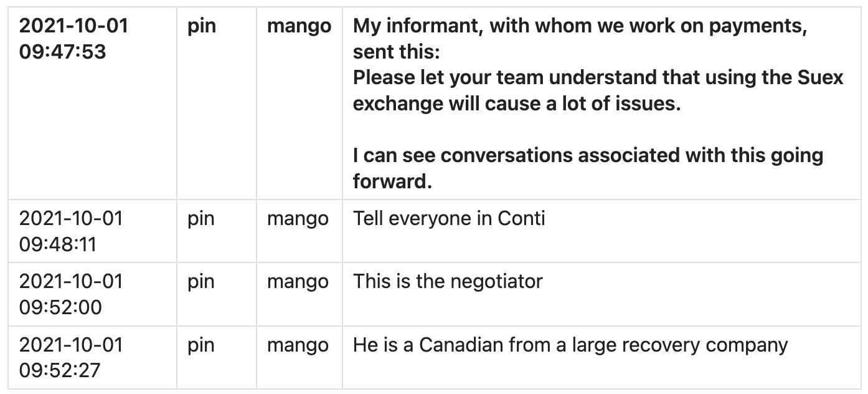The image size is (868, 394).
Task: Click the 'Tell everyone in Conti' message
Action: click(x=449, y=219)
